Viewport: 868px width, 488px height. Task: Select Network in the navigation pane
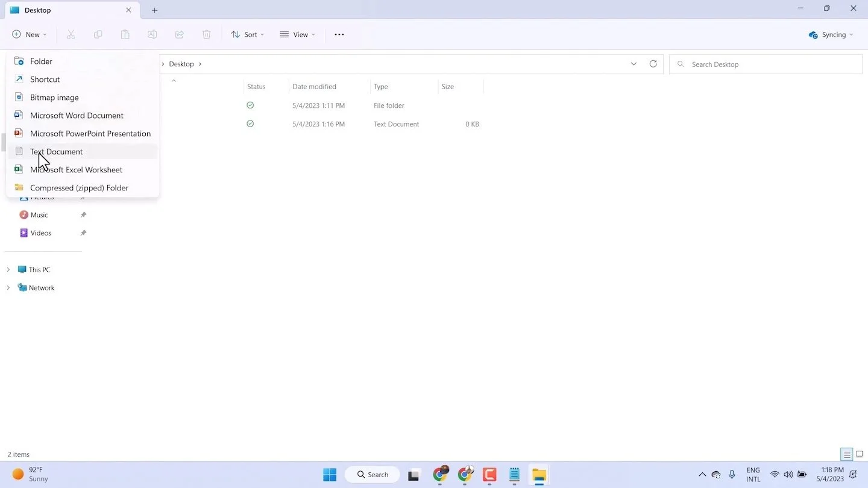tap(42, 288)
